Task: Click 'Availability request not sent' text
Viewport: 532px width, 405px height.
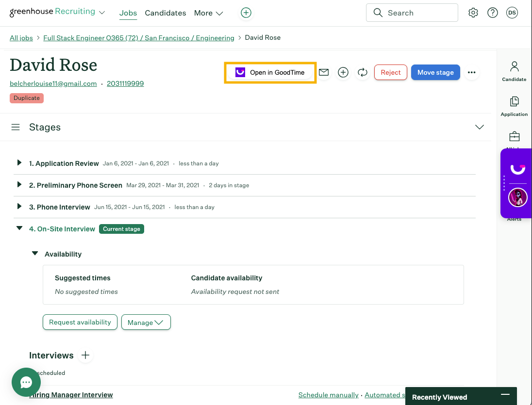Action: pyautogui.click(x=235, y=292)
